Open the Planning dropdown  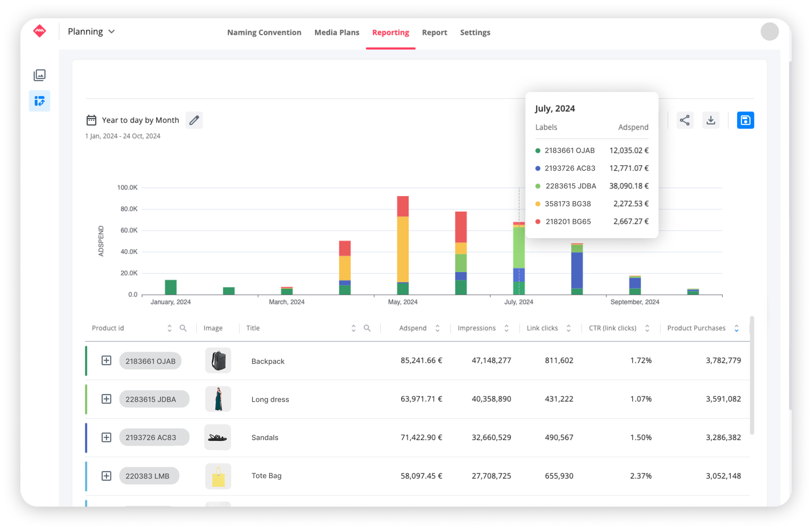click(x=91, y=32)
